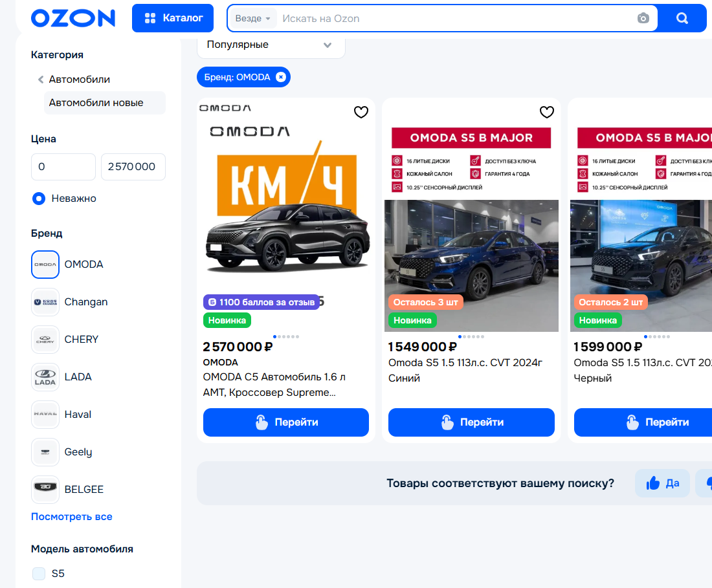Click the 1100 баллов за отзыв badge
This screenshot has height=588, width=712.
[261, 302]
